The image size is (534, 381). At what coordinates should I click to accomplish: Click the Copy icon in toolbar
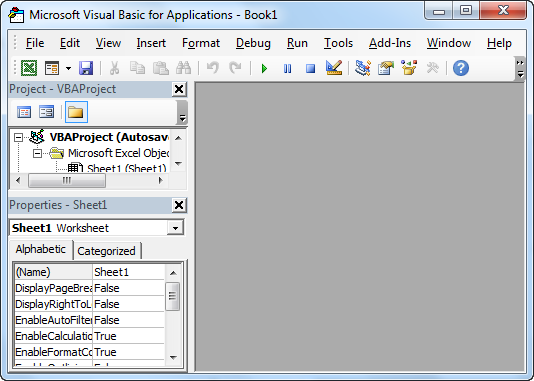tap(137, 68)
